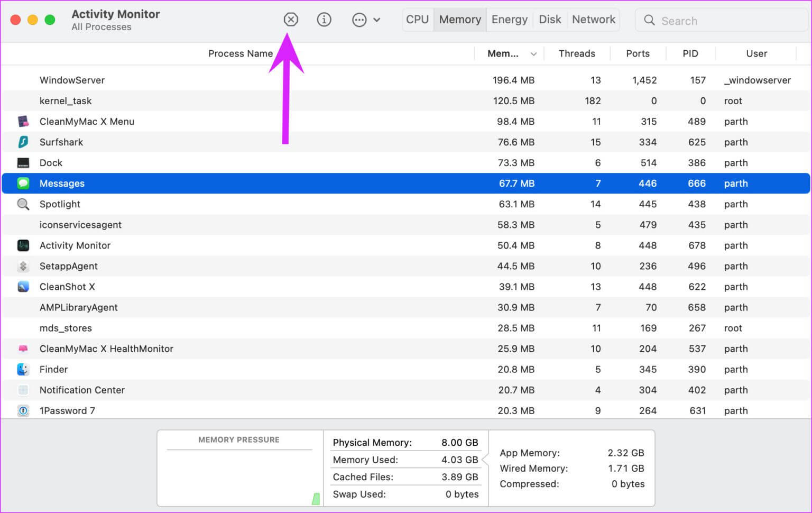This screenshot has width=812, height=513.
Task: Click the search magnifier icon
Action: point(649,21)
